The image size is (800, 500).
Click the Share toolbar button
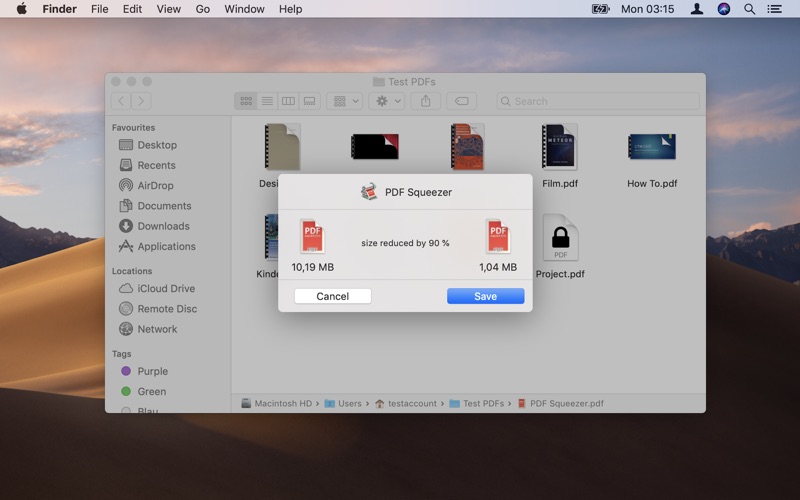(x=426, y=101)
